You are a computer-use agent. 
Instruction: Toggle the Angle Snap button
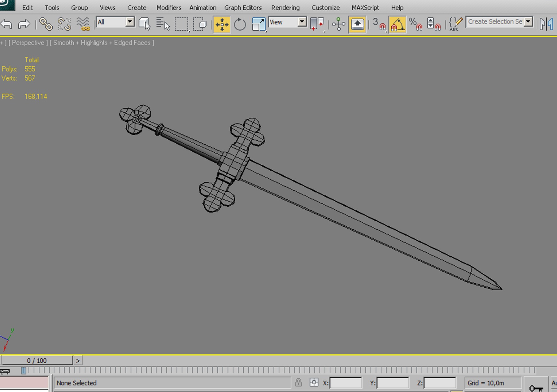(x=397, y=24)
